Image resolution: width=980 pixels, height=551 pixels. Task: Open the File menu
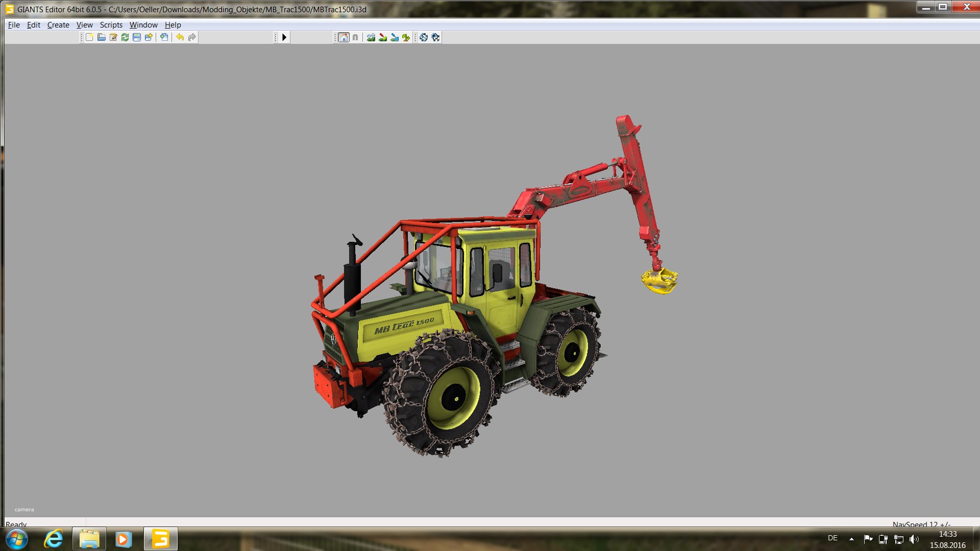click(14, 24)
